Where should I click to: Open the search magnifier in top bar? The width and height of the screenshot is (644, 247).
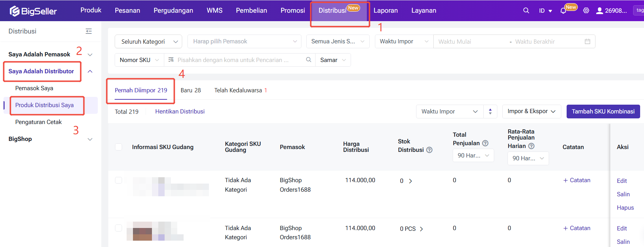pyautogui.click(x=526, y=11)
